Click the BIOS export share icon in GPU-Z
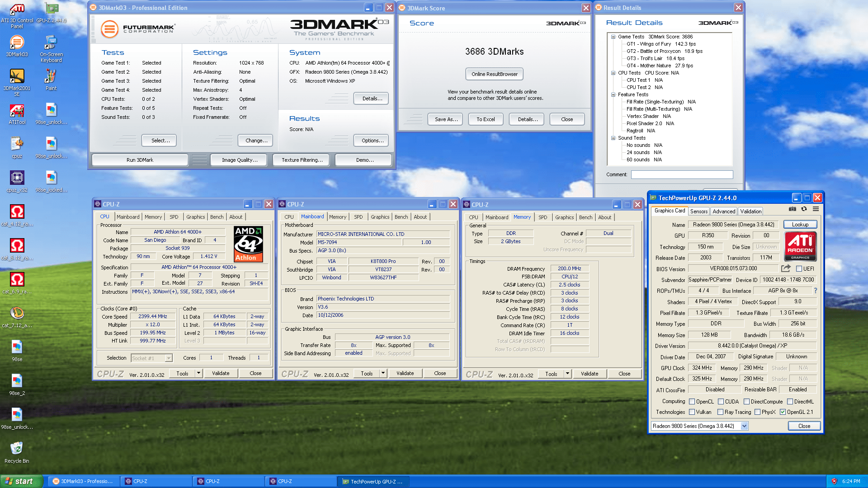 coord(786,268)
